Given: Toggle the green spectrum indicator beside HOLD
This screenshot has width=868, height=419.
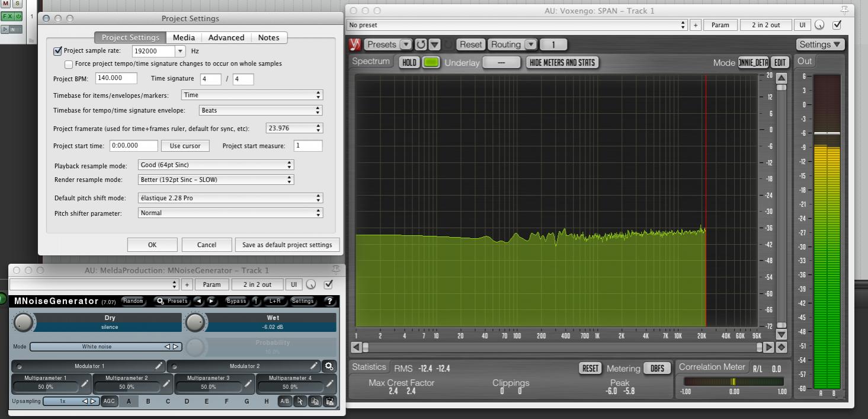Looking at the screenshot, I should [431, 62].
